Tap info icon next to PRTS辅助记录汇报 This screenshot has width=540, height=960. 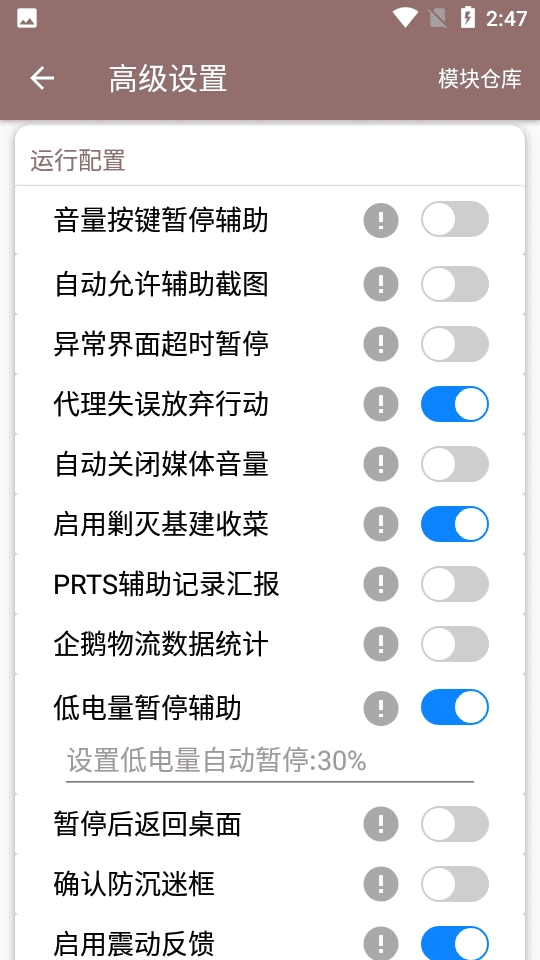point(381,584)
